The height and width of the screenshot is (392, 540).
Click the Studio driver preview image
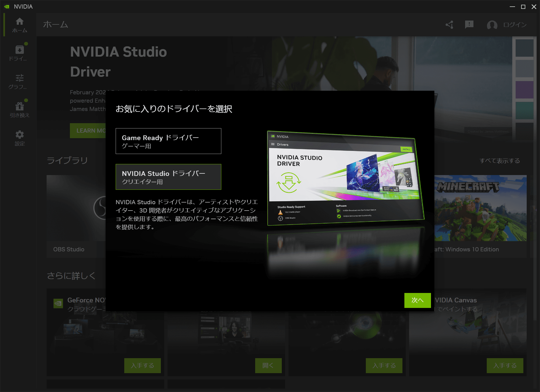click(345, 178)
